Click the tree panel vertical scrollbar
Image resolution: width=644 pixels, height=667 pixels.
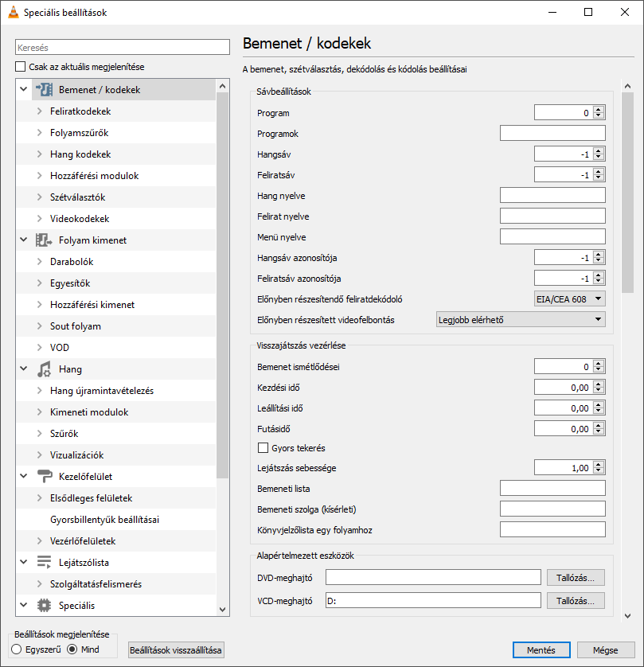222,285
